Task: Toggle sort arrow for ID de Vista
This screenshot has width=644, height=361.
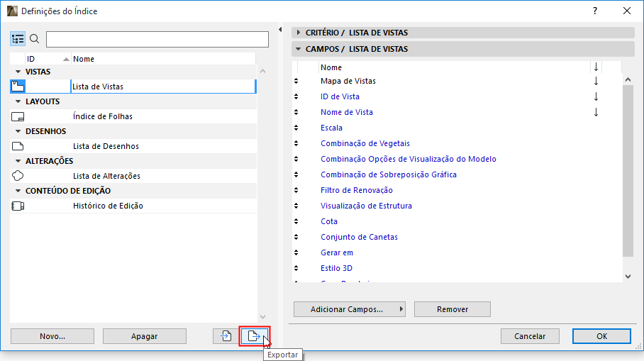Action: [x=596, y=96]
